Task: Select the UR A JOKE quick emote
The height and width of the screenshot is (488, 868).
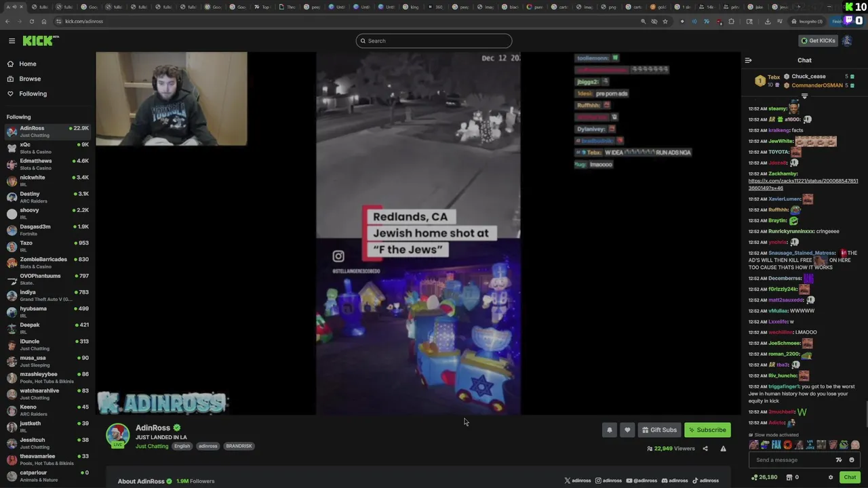Action: pyautogui.click(x=810, y=445)
